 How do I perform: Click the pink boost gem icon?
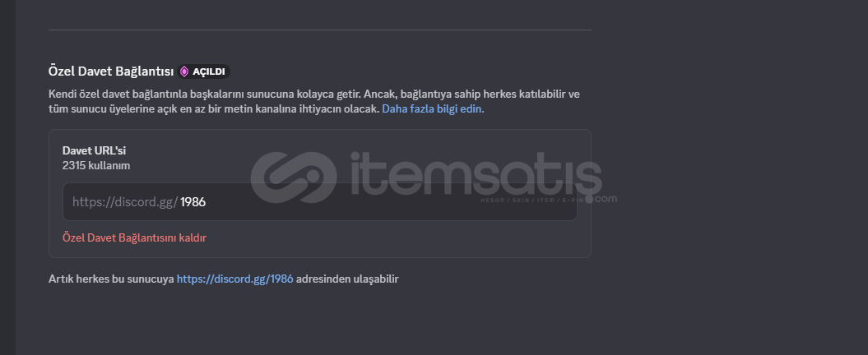(x=184, y=71)
